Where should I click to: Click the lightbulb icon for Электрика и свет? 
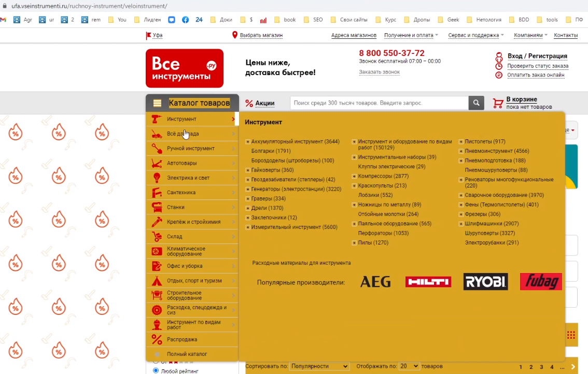[157, 178]
